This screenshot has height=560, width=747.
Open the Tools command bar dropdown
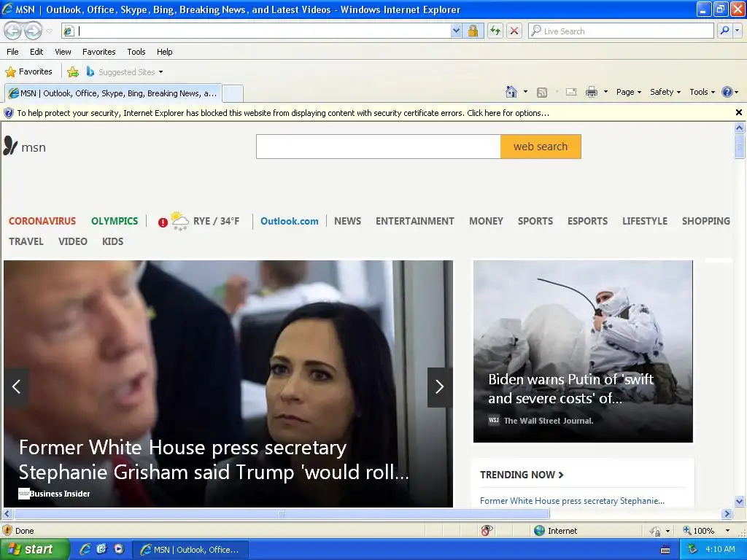[703, 92]
